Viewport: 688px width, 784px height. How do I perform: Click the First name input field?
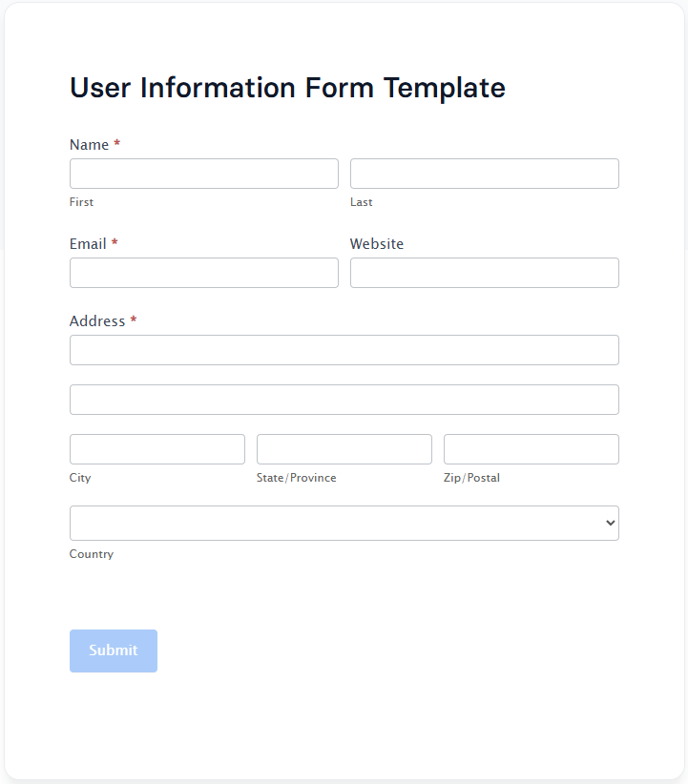203,174
